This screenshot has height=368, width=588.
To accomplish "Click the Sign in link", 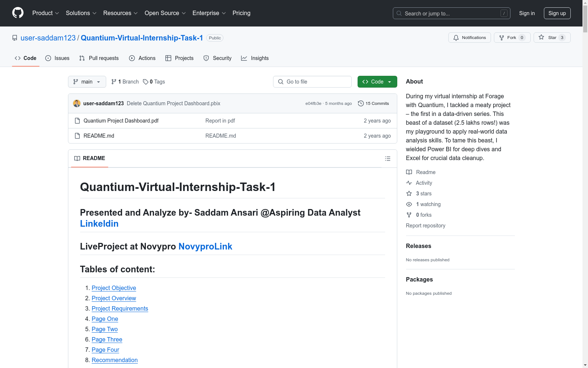I will pos(527,13).
